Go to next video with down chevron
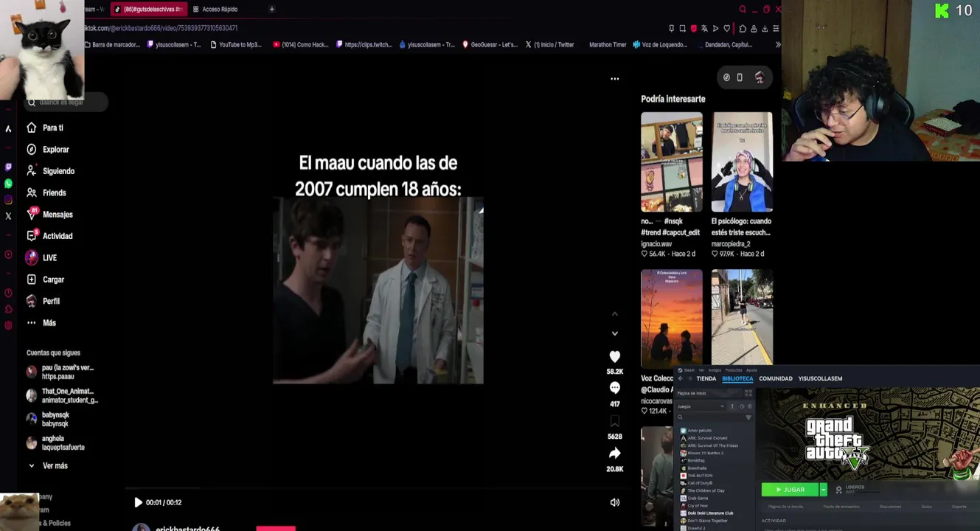This screenshot has width=980, height=531. [615, 333]
